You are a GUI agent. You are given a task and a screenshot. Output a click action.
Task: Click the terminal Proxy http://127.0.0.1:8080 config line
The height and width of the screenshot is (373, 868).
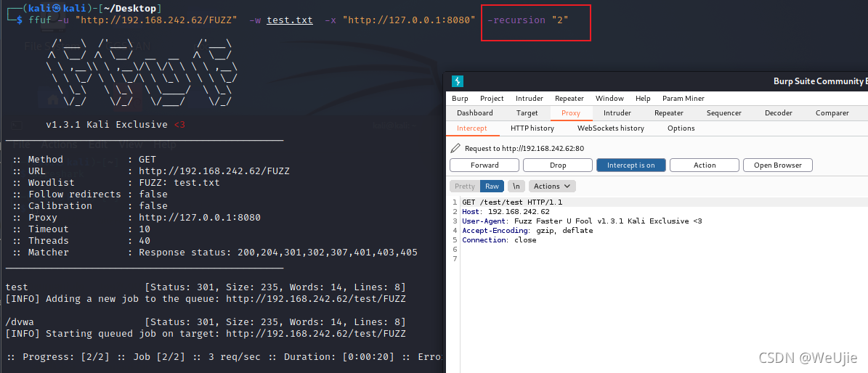pyautogui.click(x=136, y=218)
